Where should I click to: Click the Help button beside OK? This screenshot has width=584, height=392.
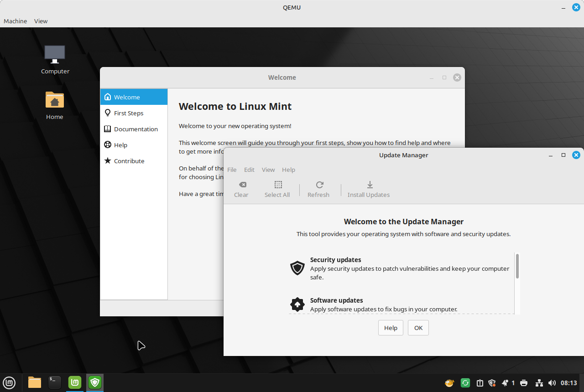[391, 328]
